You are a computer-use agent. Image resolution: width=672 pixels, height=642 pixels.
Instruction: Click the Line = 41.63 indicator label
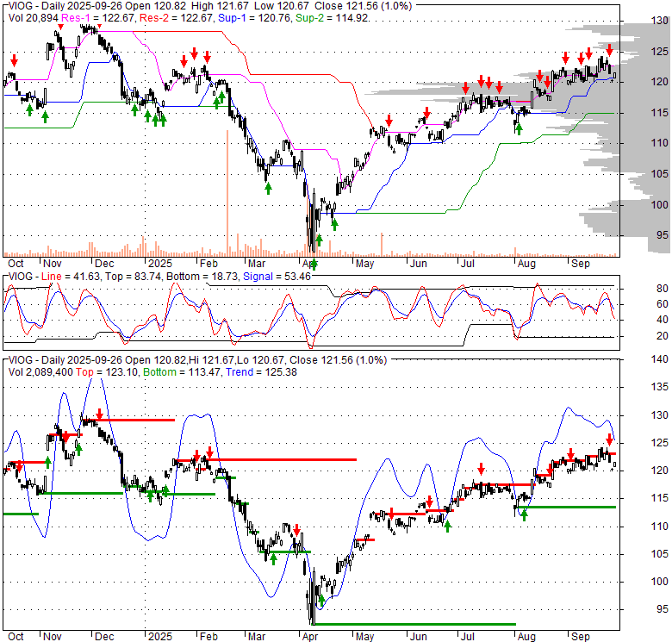tap(72, 277)
